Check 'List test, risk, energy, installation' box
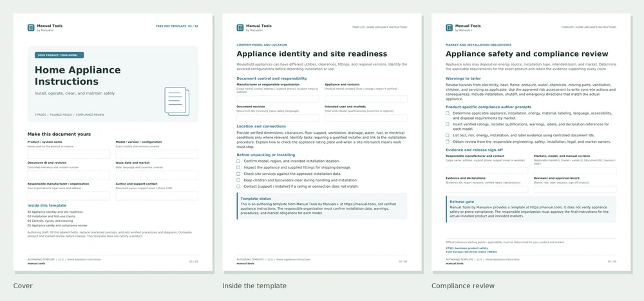Screen dimensions: 644x301 pyautogui.click(x=448, y=135)
